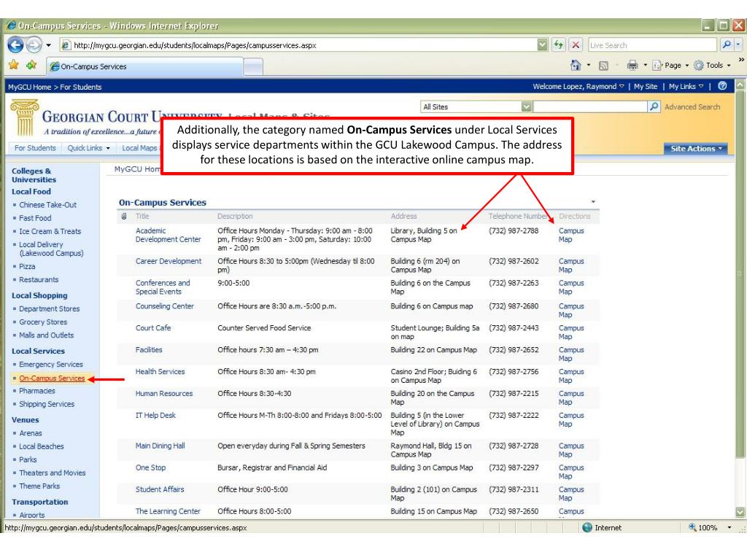This screenshot has width=747, height=560.
Task: Click the vertical scrollbar up arrow
Action: pos(740,85)
